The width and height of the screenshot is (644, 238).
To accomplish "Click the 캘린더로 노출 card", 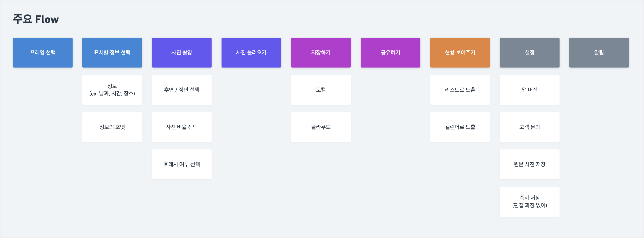I will (460, 127).
